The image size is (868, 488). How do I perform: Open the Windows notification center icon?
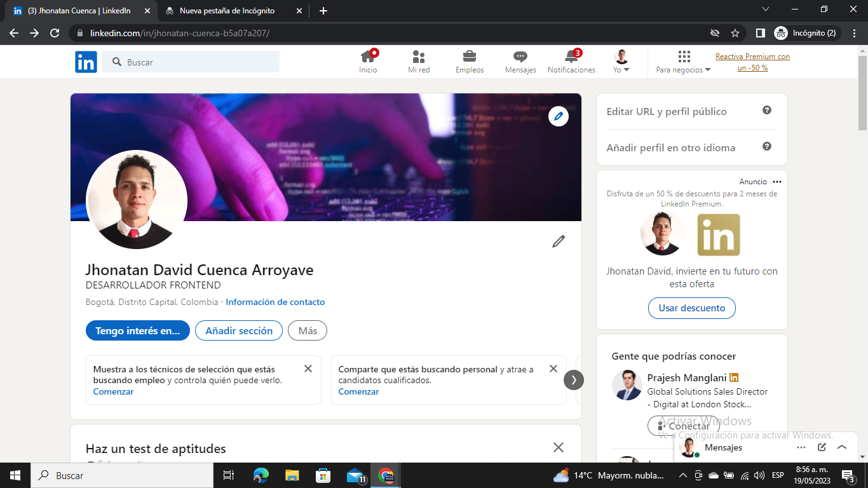click(x=847, y=475)
